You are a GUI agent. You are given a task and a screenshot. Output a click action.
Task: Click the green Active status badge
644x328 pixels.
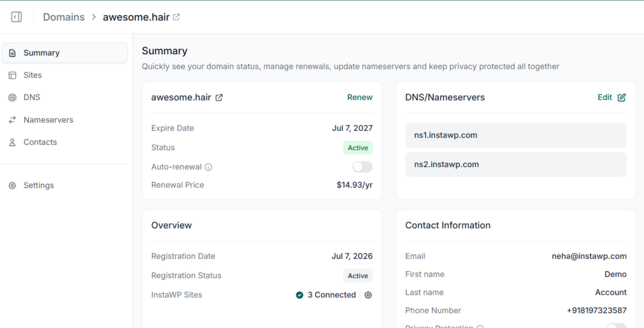click(358, 147)
